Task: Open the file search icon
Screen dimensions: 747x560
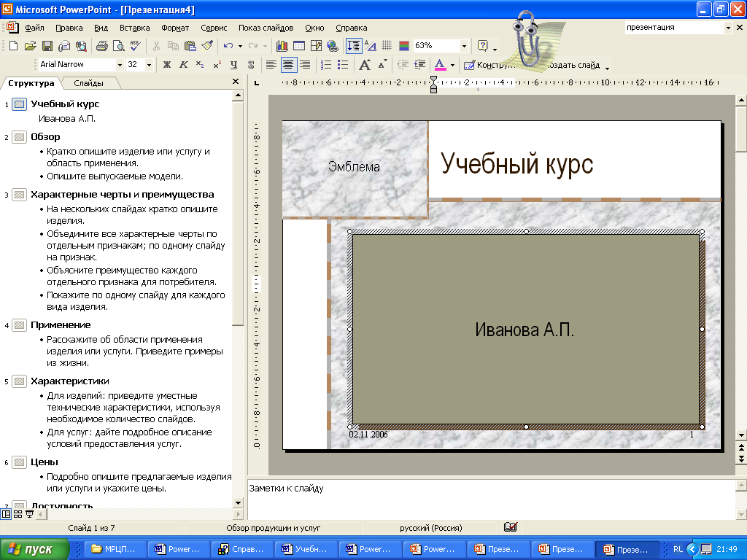Action: (82, 46)
